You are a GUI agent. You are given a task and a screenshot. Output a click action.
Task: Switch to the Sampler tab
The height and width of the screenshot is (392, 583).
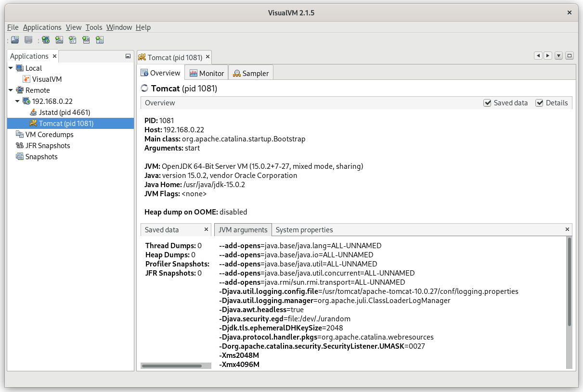click(x=251, y=73)
